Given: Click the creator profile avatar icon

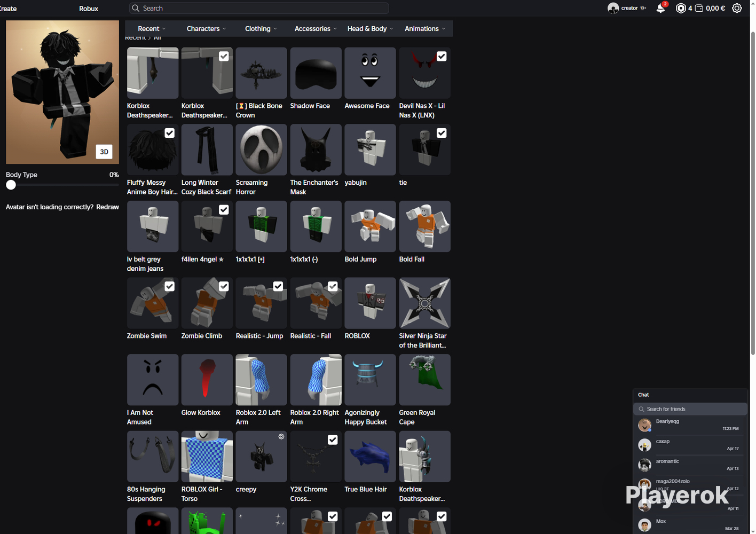Looking at the screenshot, I should coord(613,8).
